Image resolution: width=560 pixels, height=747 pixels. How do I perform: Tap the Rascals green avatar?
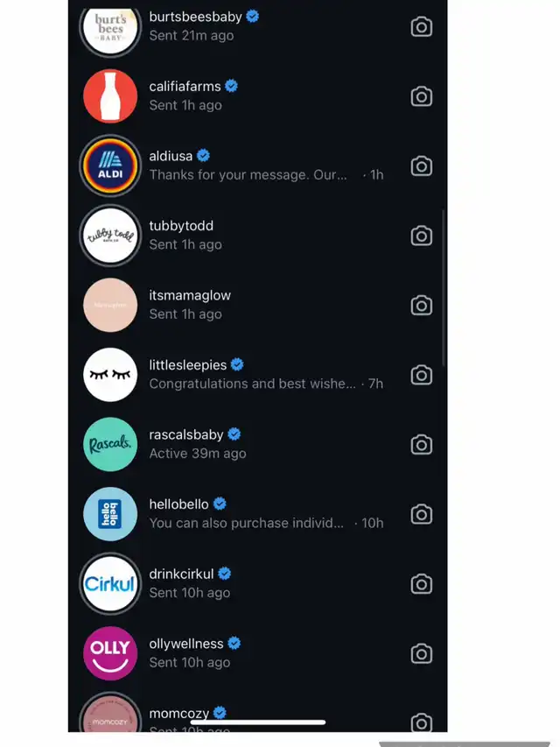point(110,444)
